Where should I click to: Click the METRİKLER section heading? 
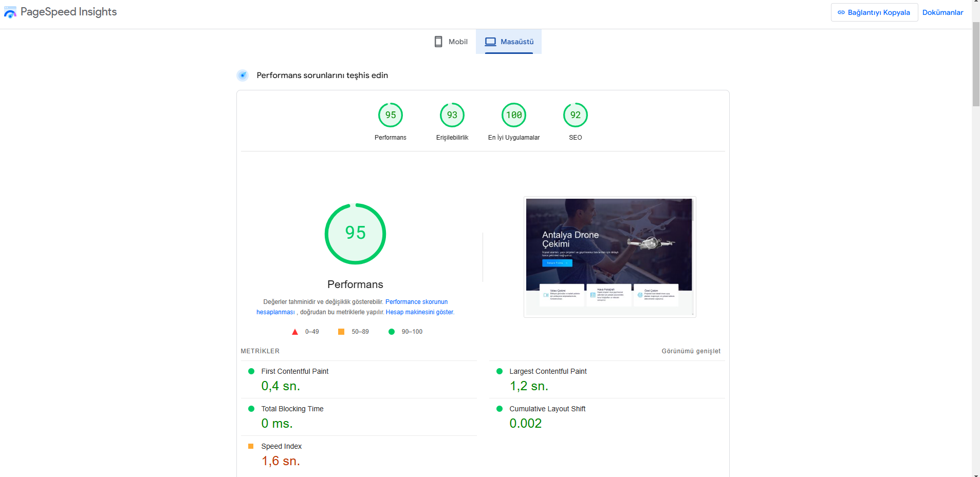pos(260,351)
